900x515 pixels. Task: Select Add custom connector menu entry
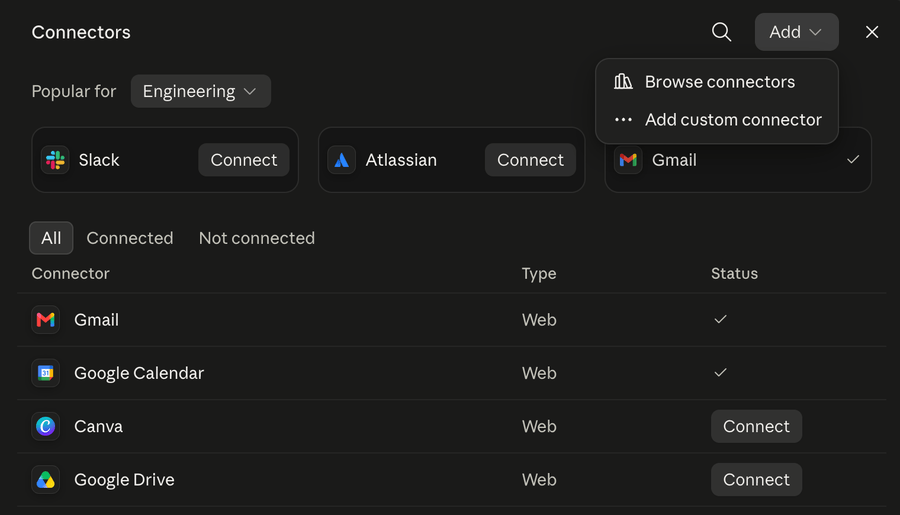[x=717, y=119]
